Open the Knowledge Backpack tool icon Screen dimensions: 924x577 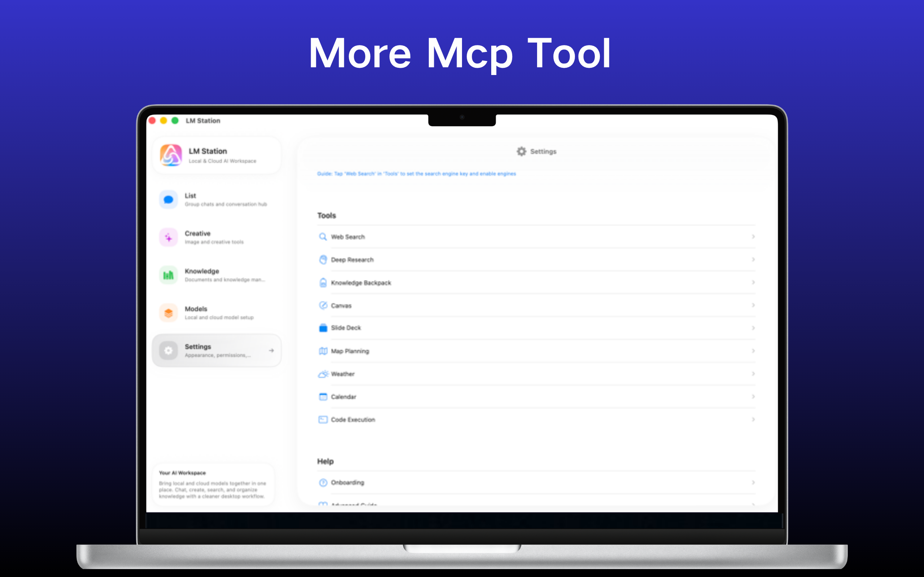(323, 283)
